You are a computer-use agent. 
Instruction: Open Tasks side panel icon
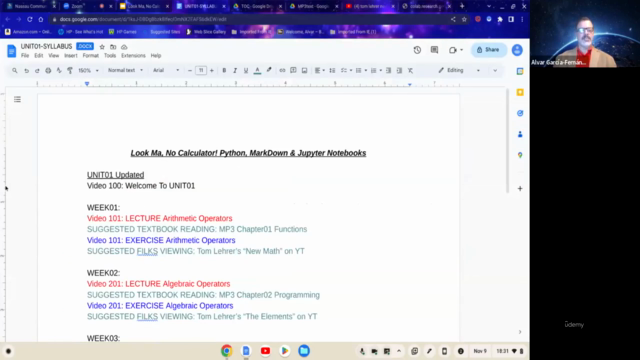[520, 113]
